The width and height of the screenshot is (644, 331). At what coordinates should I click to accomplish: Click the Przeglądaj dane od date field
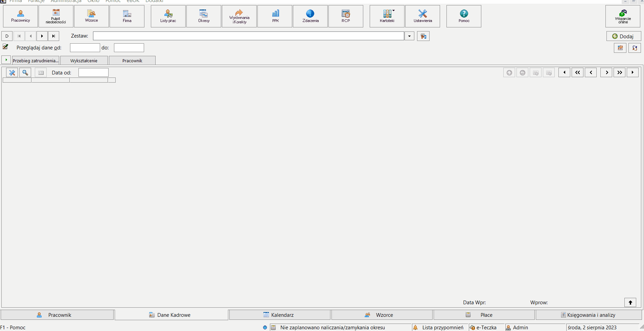(85, 48)
